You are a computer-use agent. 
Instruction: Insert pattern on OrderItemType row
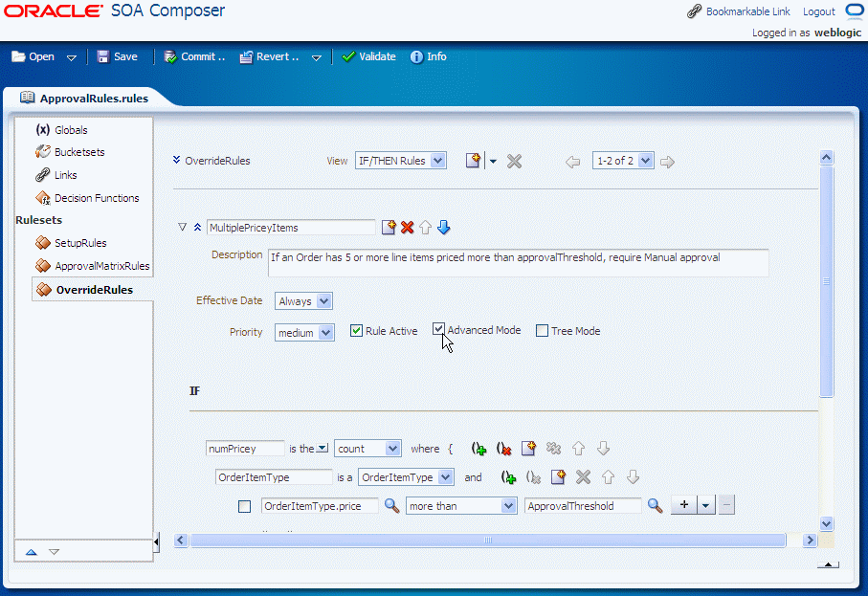(x=558, y=477)
